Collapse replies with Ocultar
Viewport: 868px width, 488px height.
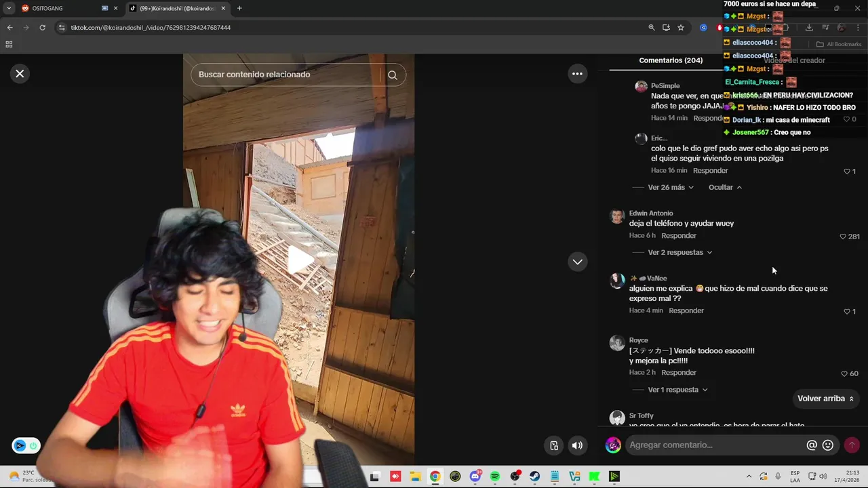[x=725, y=187]
